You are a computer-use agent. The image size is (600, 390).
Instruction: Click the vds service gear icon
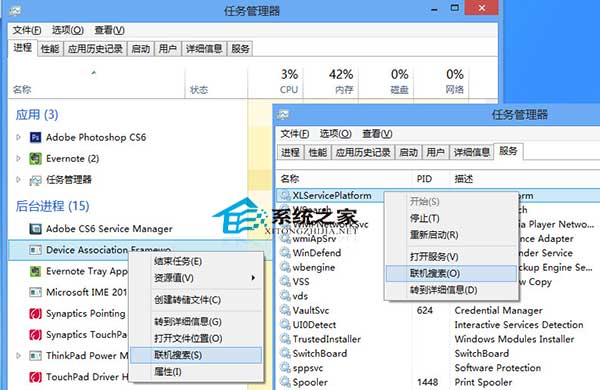tap(285, 296)
